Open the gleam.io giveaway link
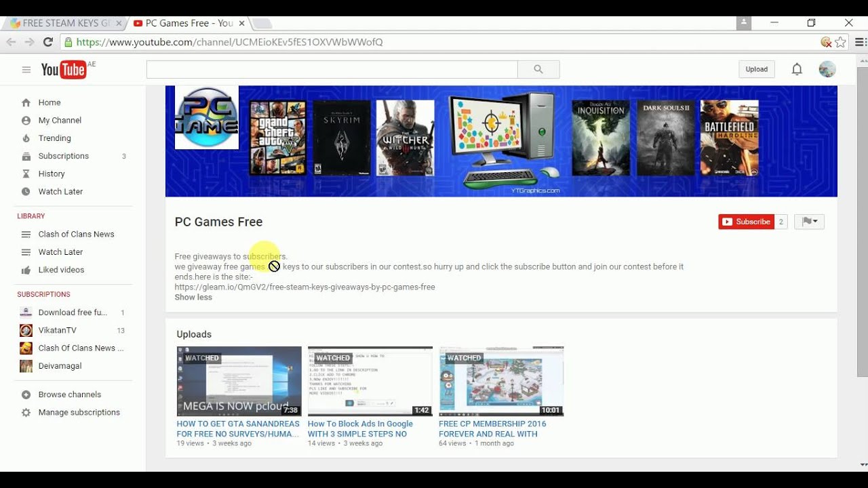Viewport: 868px width, 488px height. coord(305,287)
